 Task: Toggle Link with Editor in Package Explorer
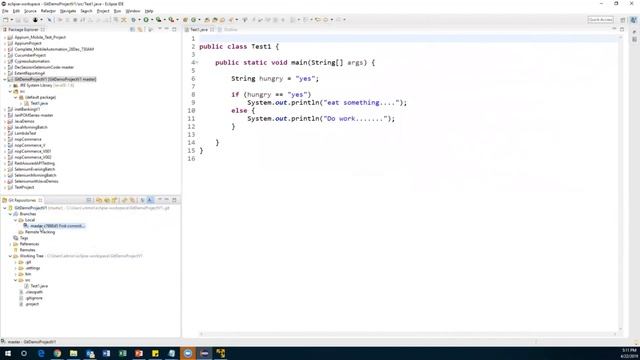140,29
